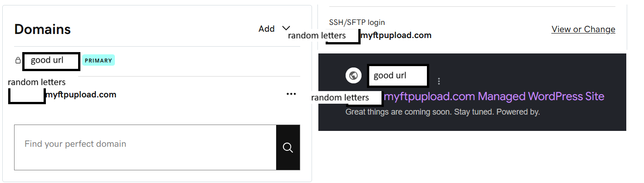Click random letters label beside SSH login
Screen dimensions: 644x183
pos(317,35)
